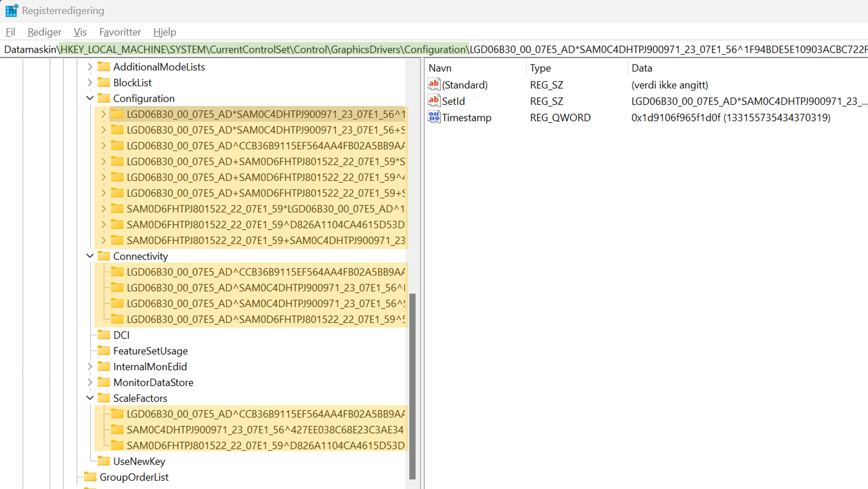Click the MonitorDataStore folder icon
The height and width of the screenshot is (489, 868).
104,383
